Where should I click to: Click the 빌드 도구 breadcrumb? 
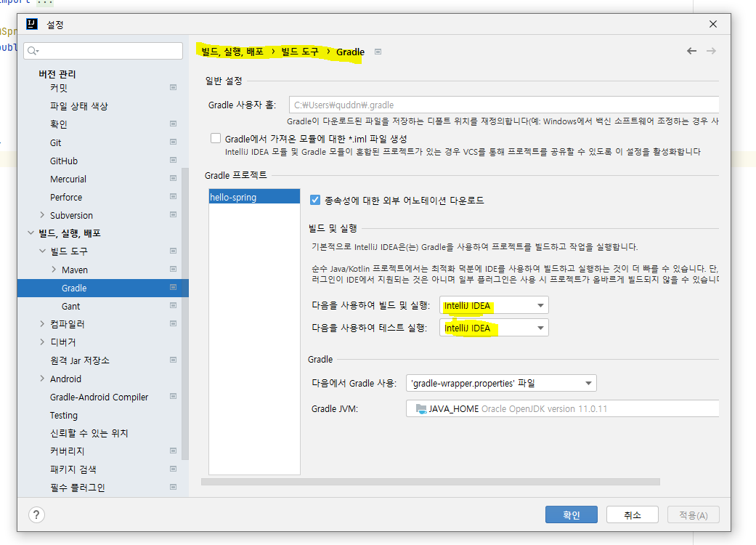300,52
